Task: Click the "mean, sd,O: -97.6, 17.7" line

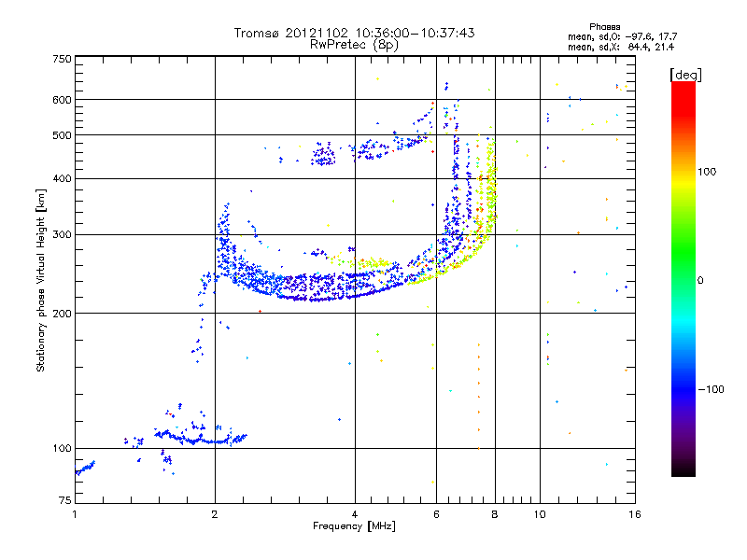Action: point(622,36)
